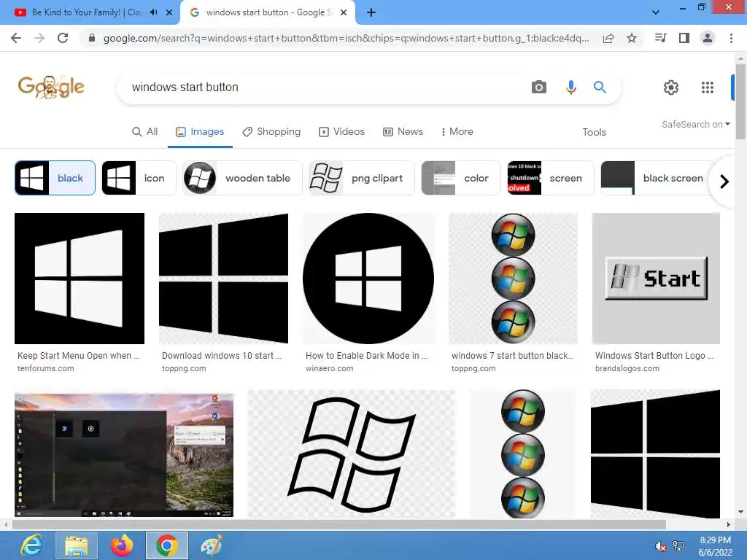Screen dimensions: 747x560
Task: Open Internet Explorer from the taskbar
Action: coord(31,545)
